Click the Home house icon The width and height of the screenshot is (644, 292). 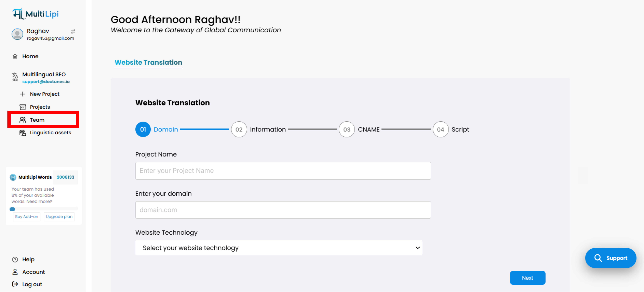click(x=15, y=56)
